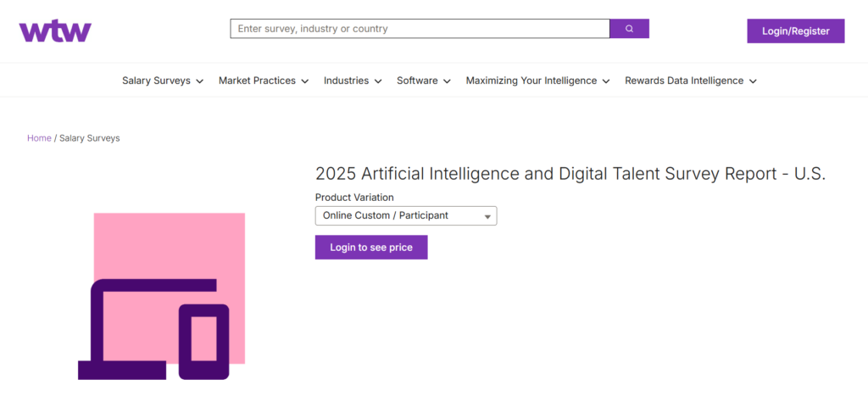Click the chevron beside Salary Surveys menu
Viewport: 868px width, 418px height.
(200, 81)
